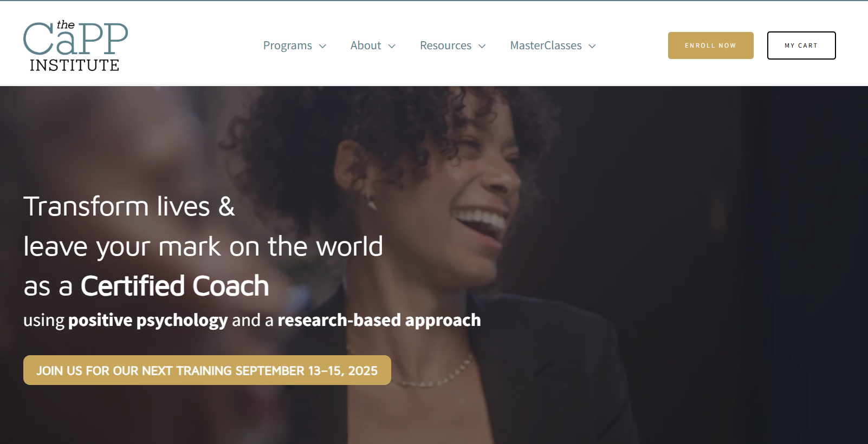The image size is (868, 444).
Task: Click 'leave your mark on the world' text
Action: [x=203, y=246]
